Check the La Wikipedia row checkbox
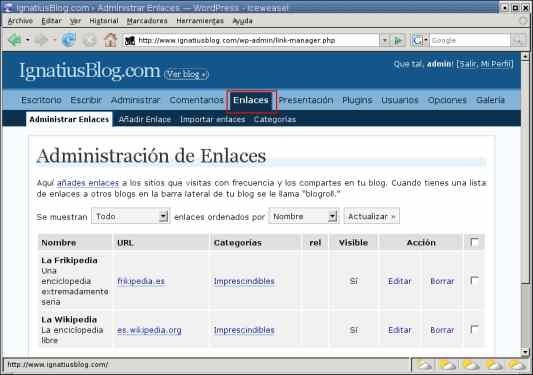This screenshot has height=375, width=533. [475, 329]
